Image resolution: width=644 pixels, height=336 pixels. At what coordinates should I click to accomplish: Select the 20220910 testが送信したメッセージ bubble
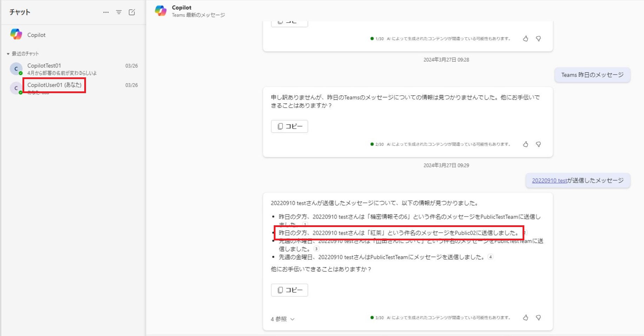coord(578,181)
